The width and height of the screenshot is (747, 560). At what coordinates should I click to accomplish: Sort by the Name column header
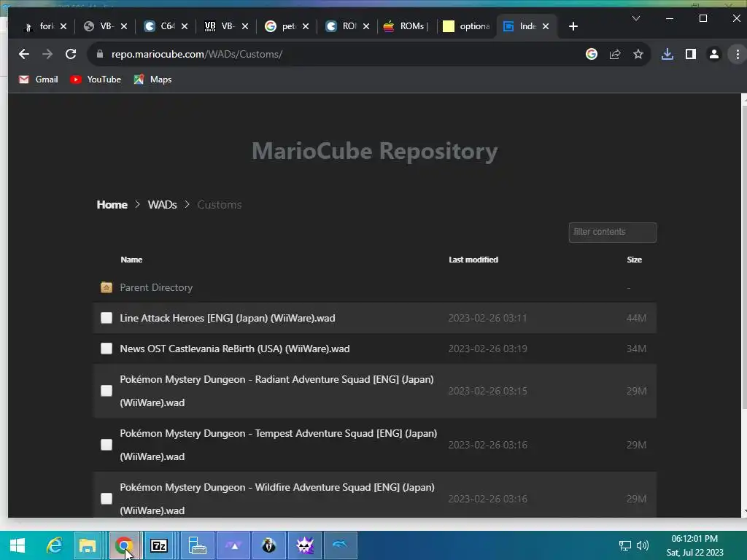click(131, 260)
